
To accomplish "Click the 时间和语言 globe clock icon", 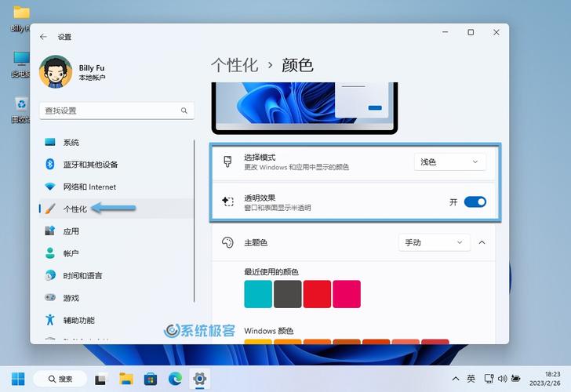I will coord(50,275).
